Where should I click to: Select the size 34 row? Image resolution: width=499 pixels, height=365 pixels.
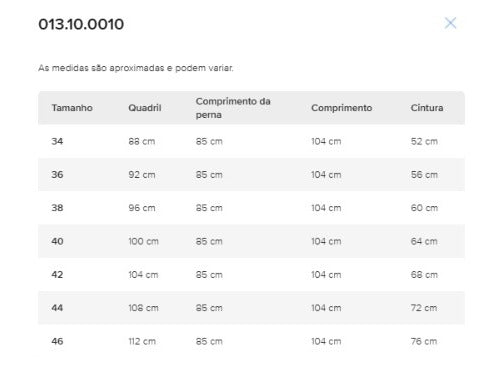(x=251, y=141)
